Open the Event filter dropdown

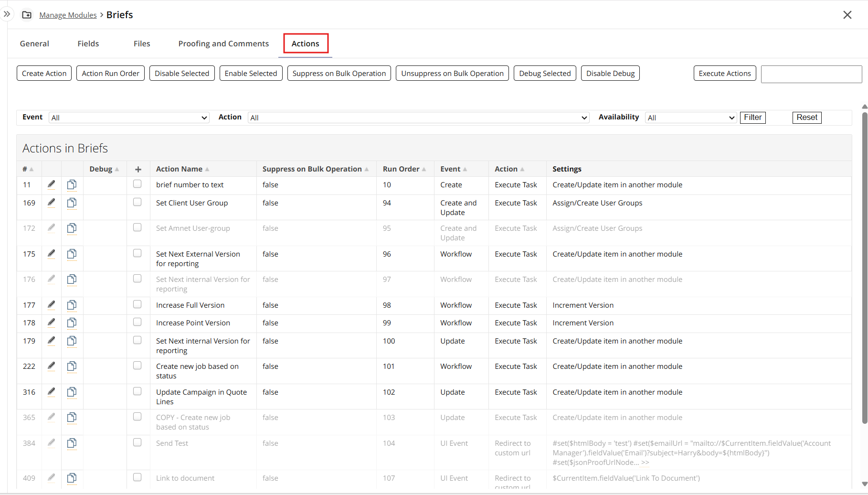point(129,118)
